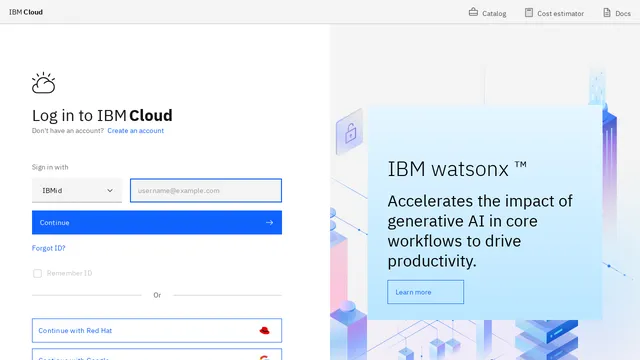Screen dimensions: 640x360
Task: Click the Cost estimator calculator icon
Action: (529, 13)
